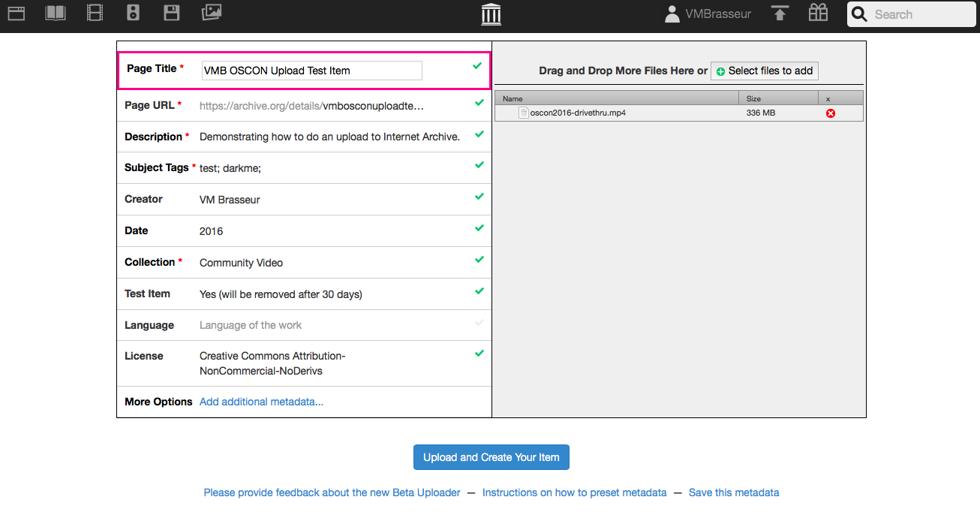
Task: Edit the Date value 2016
Action: coord(212,231)
